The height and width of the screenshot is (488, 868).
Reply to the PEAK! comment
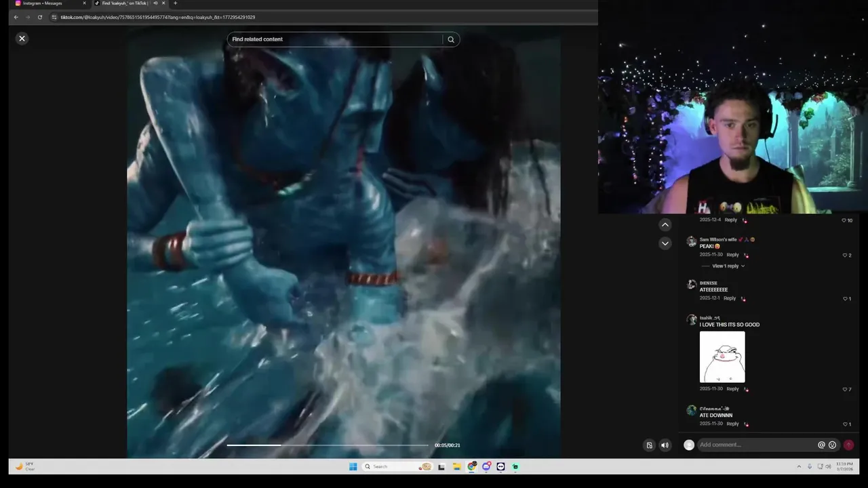coord(733,255)
